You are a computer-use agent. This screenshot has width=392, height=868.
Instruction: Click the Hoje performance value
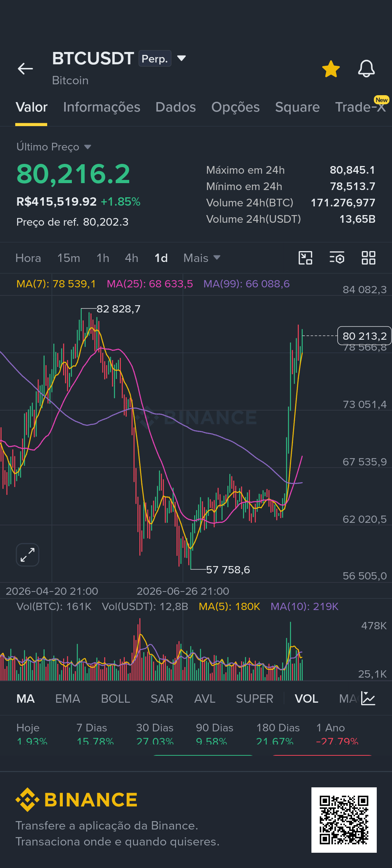[32, 741]
